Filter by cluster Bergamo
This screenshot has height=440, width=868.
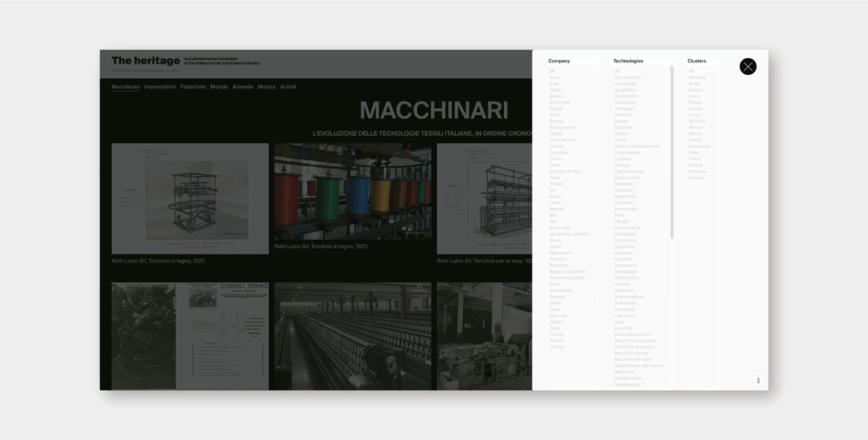[697, 77]
